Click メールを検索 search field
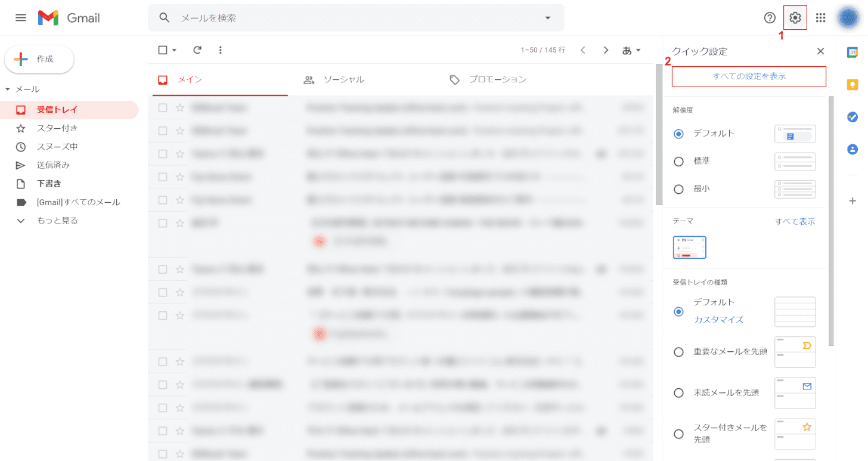Image resolution: width=868 pixels, height=461 pixels. coord(356,18)
